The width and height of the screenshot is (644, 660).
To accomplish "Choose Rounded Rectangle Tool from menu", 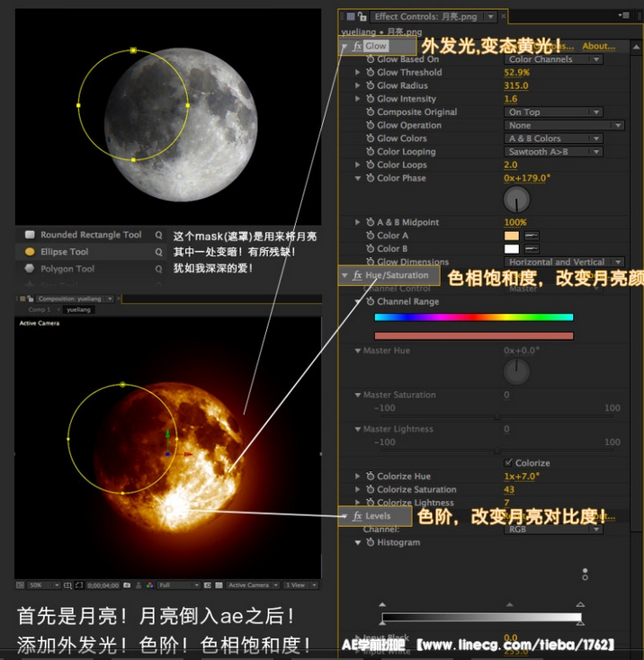I will point(90,235).
